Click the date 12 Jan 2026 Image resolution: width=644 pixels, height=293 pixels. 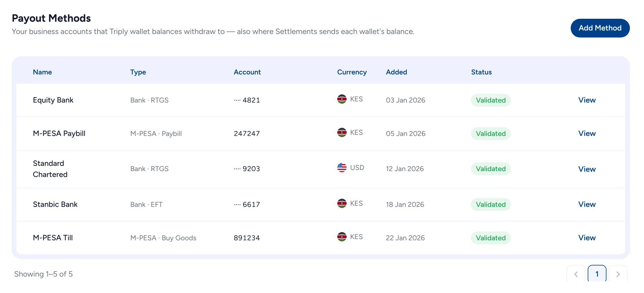tap(405, 169)
